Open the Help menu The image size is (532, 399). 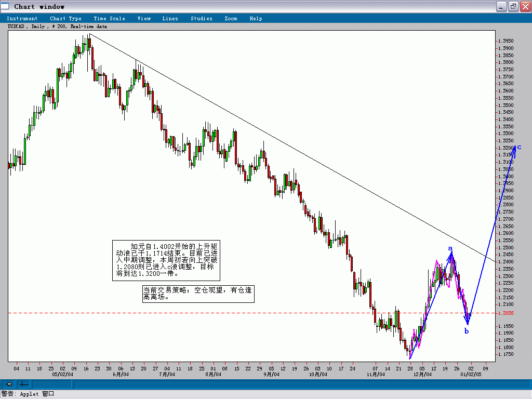point(256,19)
